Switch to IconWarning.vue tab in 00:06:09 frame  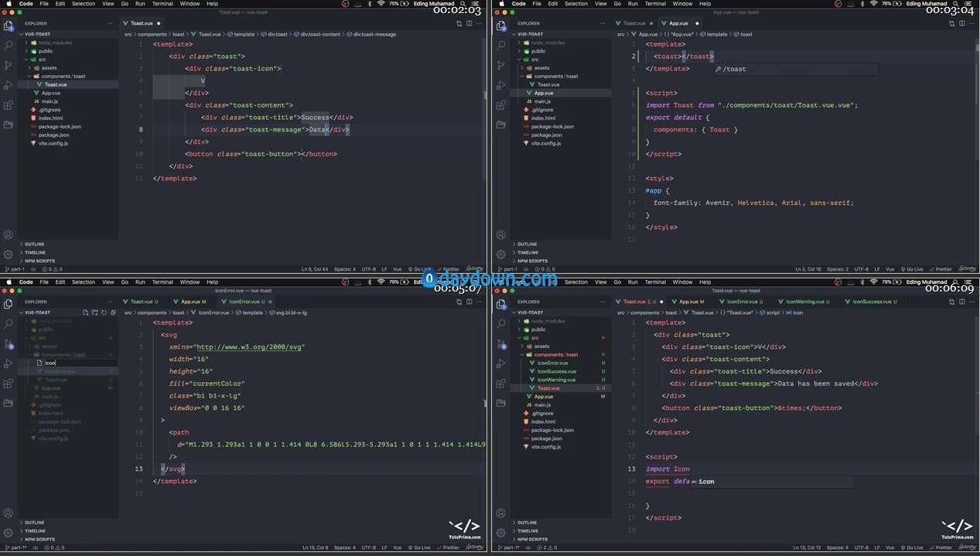[x=806, y=302]
